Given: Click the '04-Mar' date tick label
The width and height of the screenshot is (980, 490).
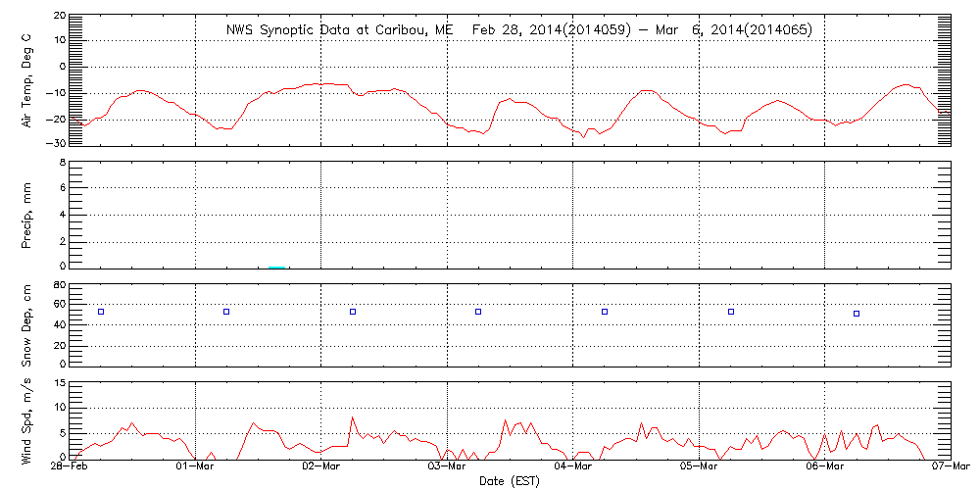Looking at the screenshot, I should pyautogui.click(x=573, y=468).
